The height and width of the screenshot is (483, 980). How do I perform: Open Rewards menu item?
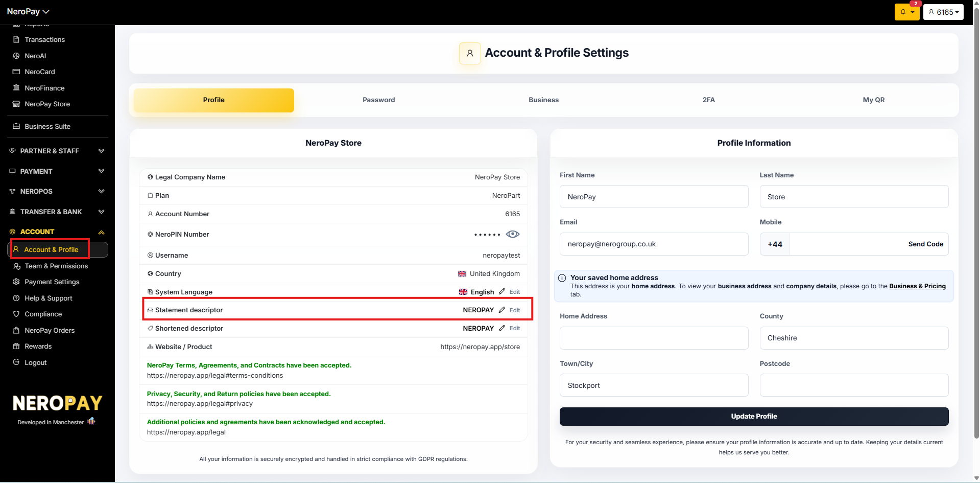point(38,346)
